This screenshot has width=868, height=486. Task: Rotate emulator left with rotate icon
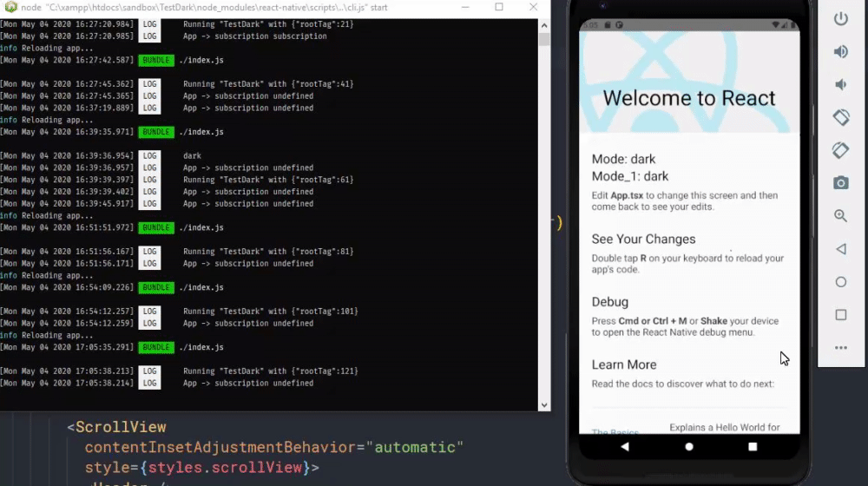coord(840,117)
